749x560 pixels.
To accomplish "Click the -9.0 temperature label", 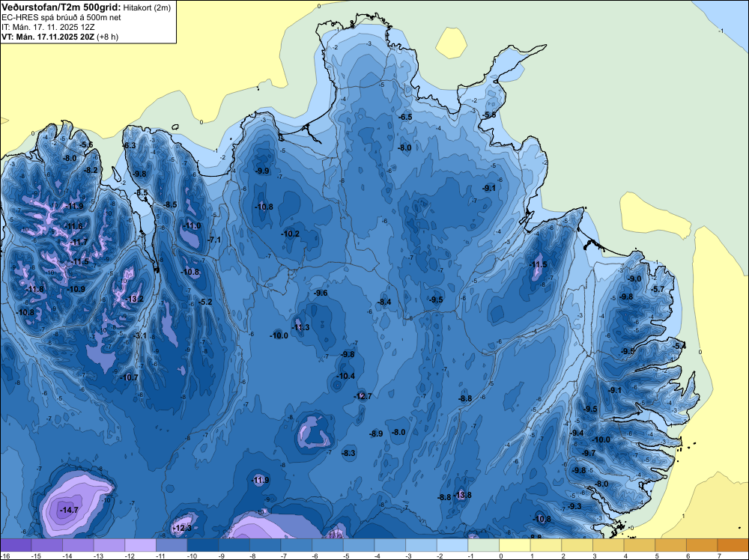I will click(635, 279).
